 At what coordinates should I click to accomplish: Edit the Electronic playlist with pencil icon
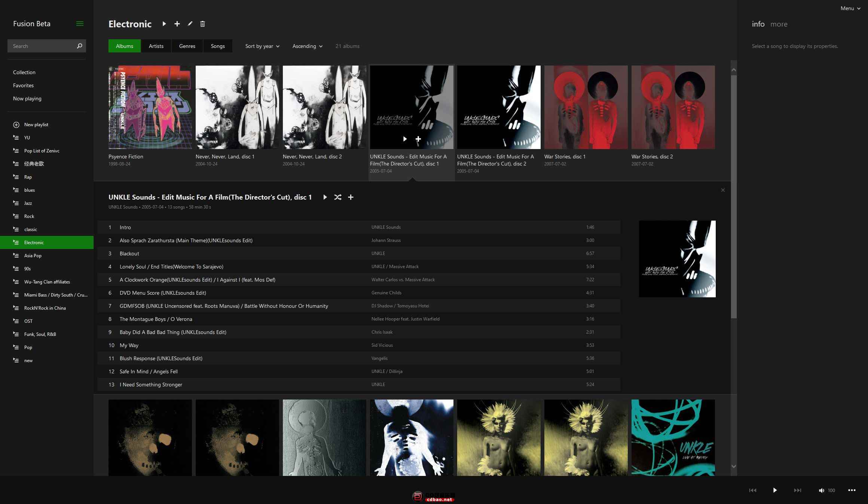(190, 24)
